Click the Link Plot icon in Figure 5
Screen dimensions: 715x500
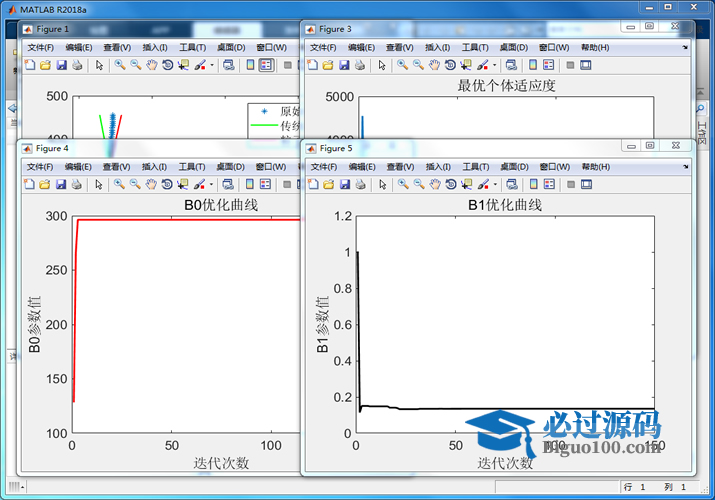(x=511, y=184)
